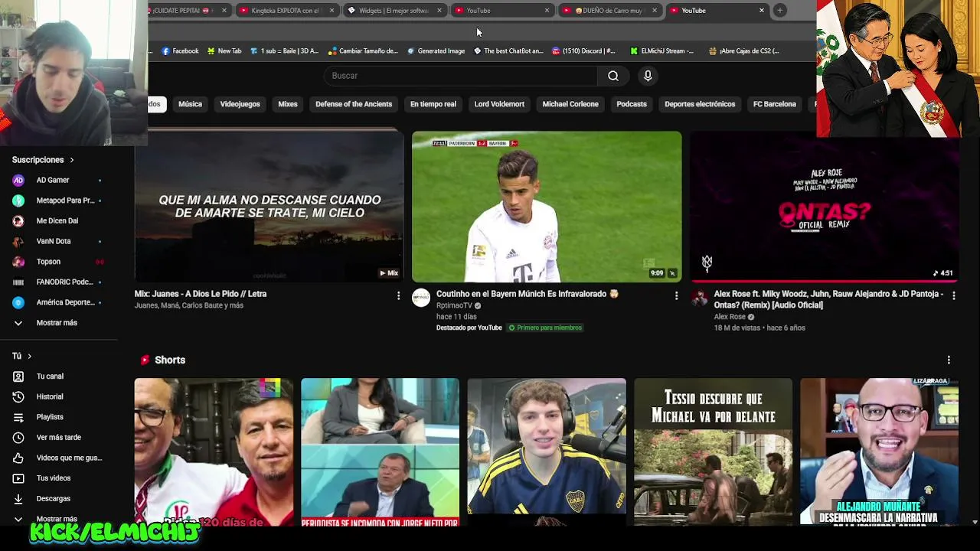Play the Coutinho Bayern video thumbnail
The image size is (980, 551).
(547, 207)
